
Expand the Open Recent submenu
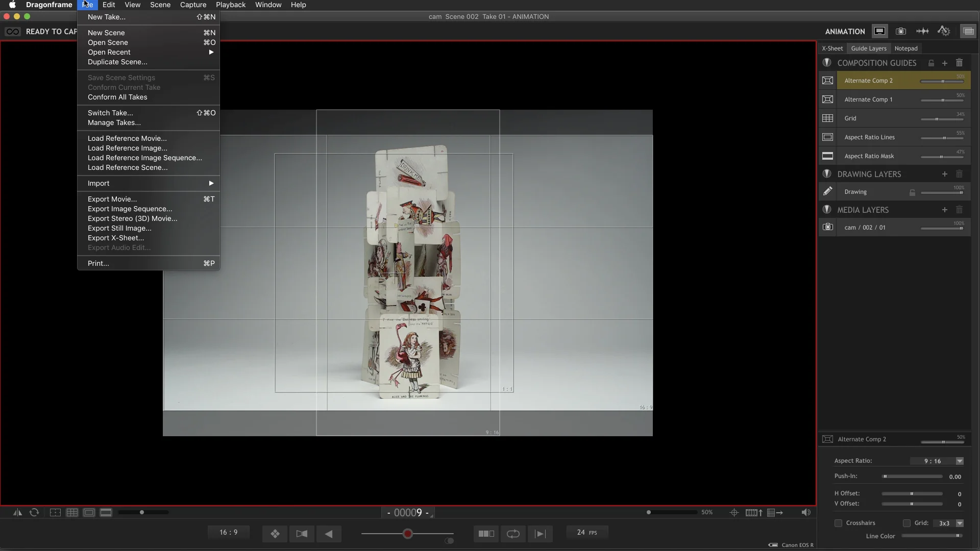149,52
